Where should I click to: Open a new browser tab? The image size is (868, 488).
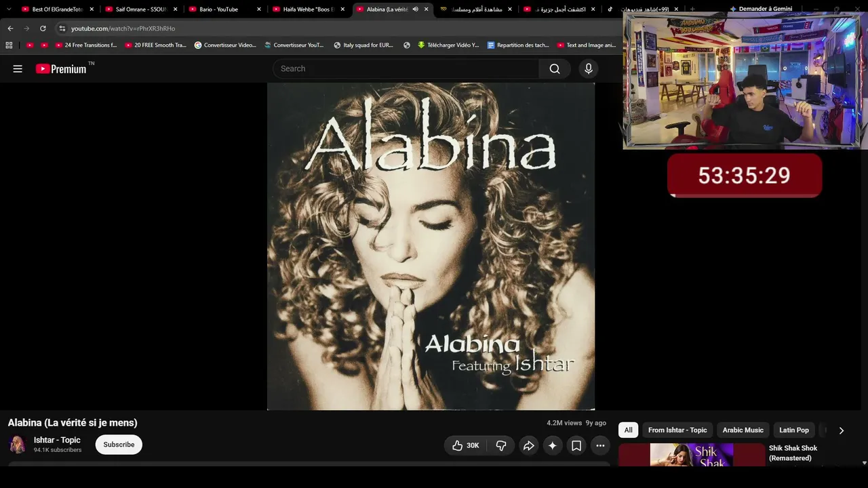[692, 9]
